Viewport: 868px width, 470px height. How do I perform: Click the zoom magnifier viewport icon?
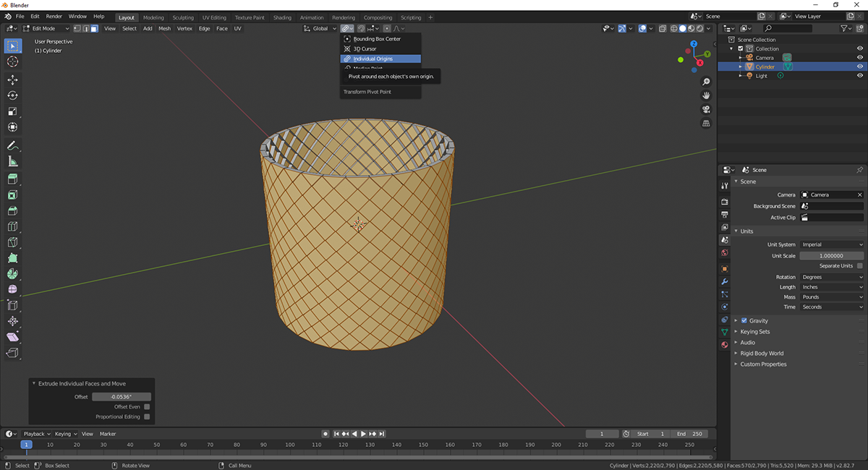(x=706, y=82)
